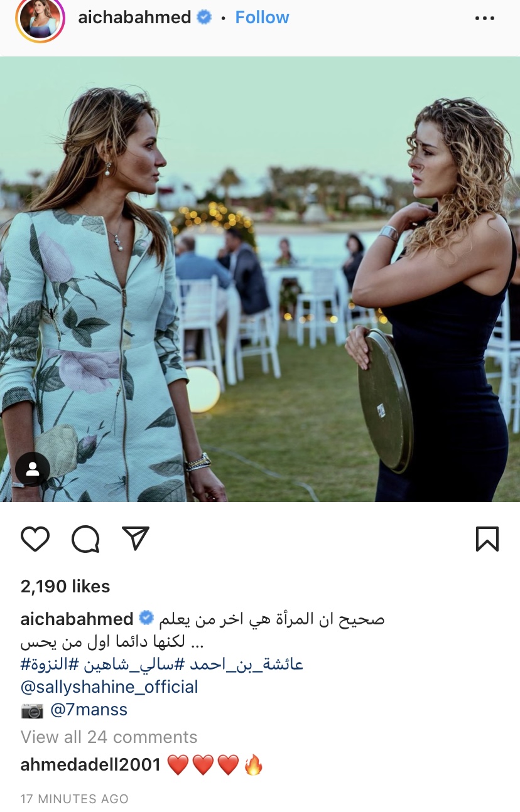Open the three-dot more options menu
This screenshot has width=520, height=812.
coord(485,18)
